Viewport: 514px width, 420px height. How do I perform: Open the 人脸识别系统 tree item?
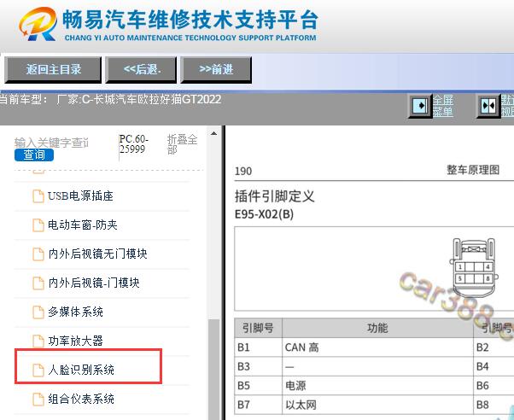click(81, 370)
